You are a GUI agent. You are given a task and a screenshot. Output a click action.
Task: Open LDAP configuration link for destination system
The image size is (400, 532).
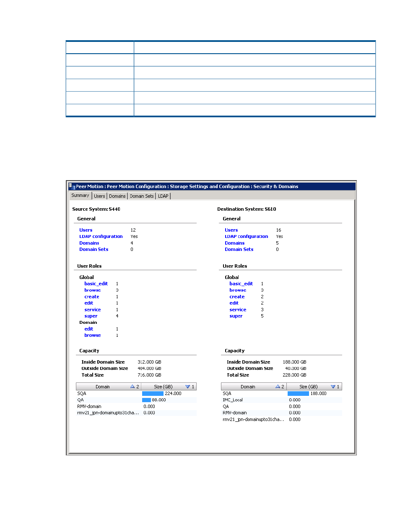pos(247,236)
